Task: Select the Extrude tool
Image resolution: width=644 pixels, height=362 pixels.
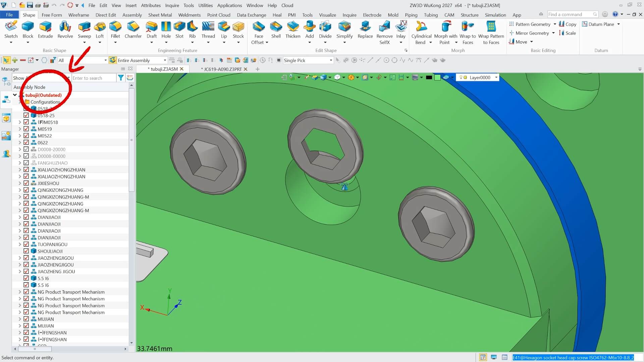Action: [45, 29]
